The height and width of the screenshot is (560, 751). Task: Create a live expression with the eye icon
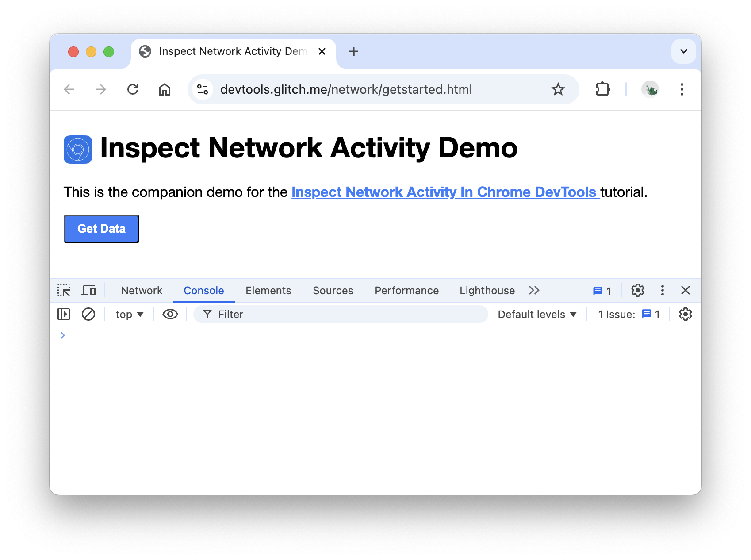pos(170,314)
